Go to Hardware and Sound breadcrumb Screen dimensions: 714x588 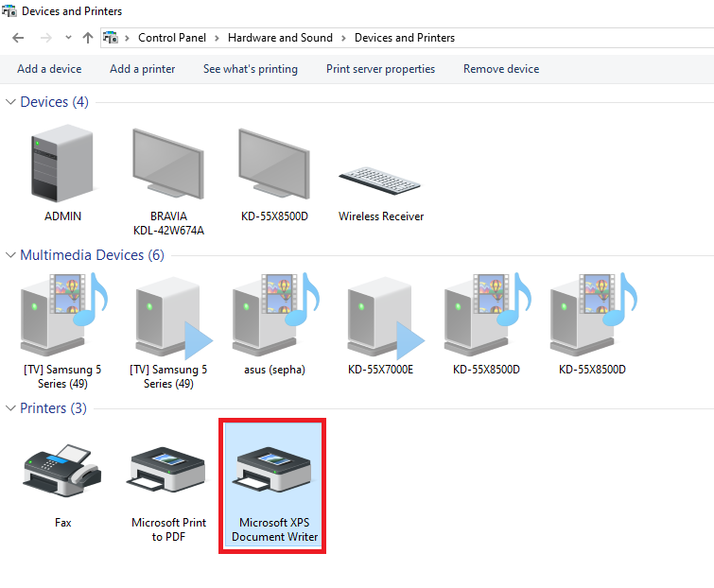[x=281, y=38]
